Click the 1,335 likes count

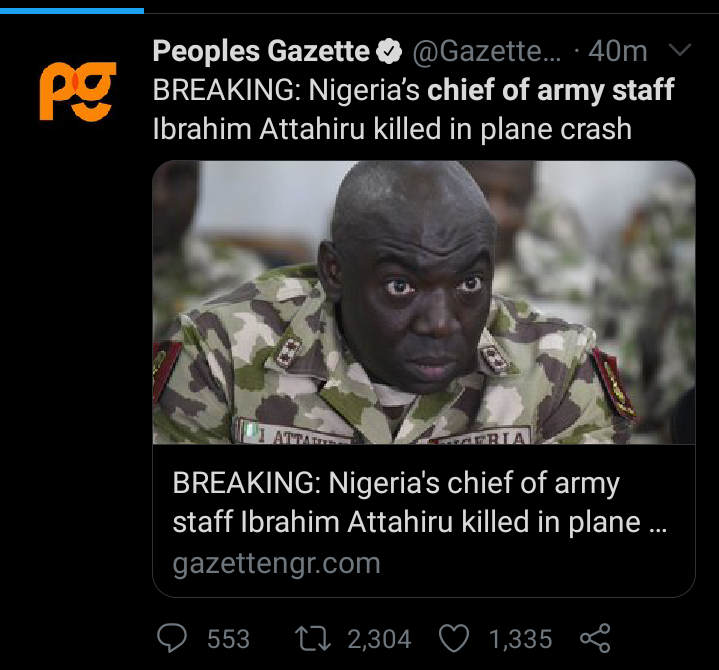tap(520, 638)
